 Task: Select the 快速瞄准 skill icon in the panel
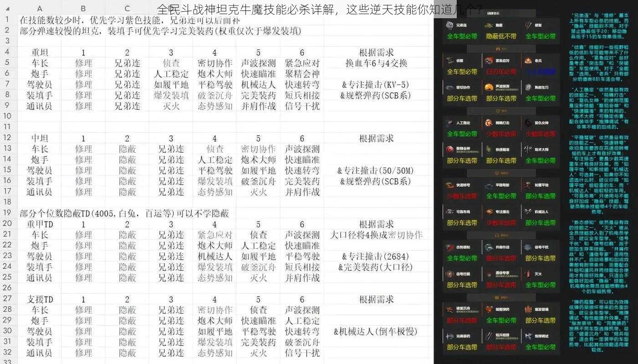pos(489,150)
